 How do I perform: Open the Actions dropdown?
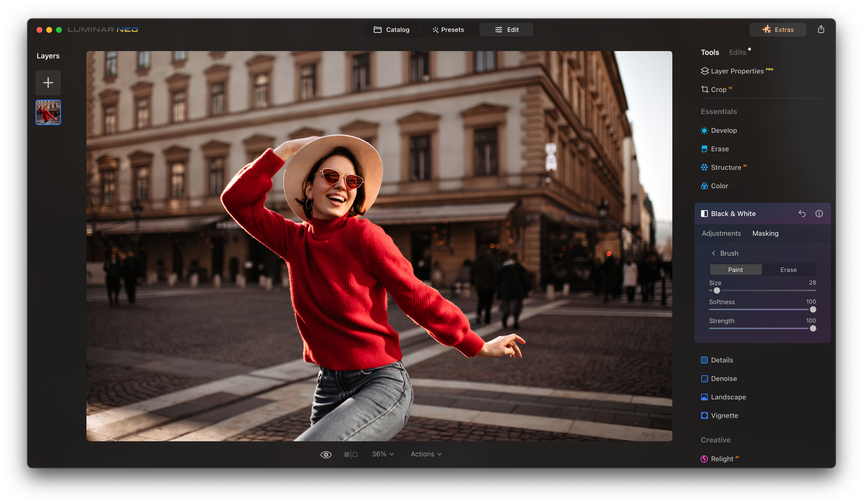point(425,454)
